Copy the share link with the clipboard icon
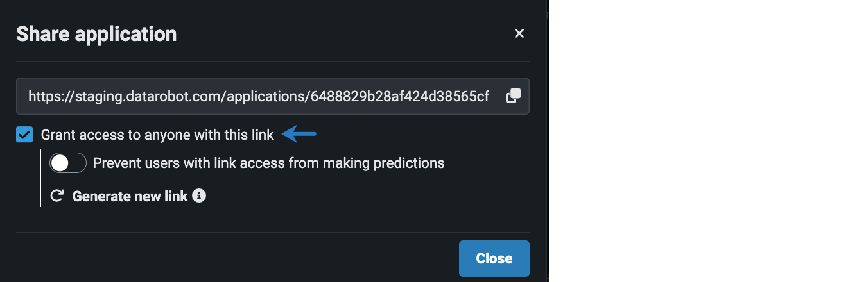Image resolution: width=868 pixels, height=282 pixels. point(513,96)
